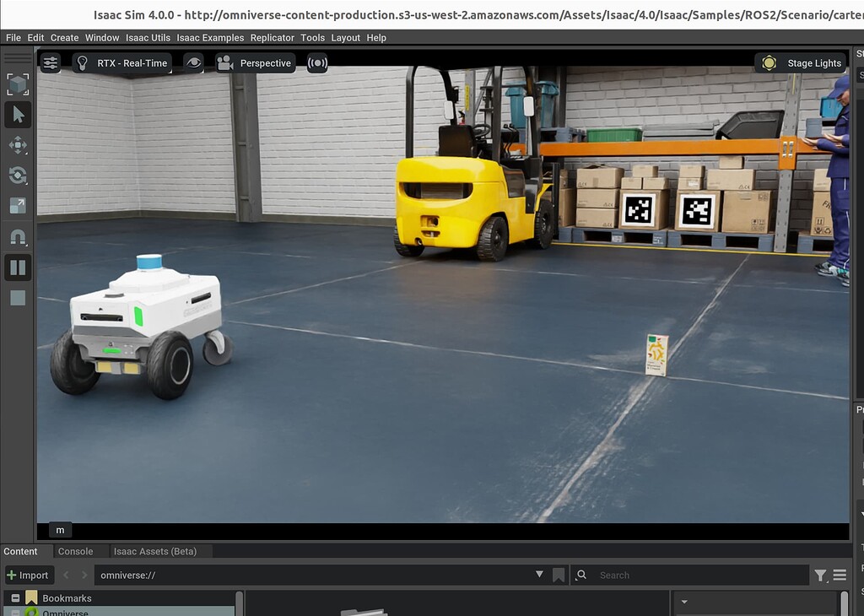The height and width of the screenshot is (616, 864).
Task: Open the viewport streaming waves icon
Action: click(x=317, y=63)
